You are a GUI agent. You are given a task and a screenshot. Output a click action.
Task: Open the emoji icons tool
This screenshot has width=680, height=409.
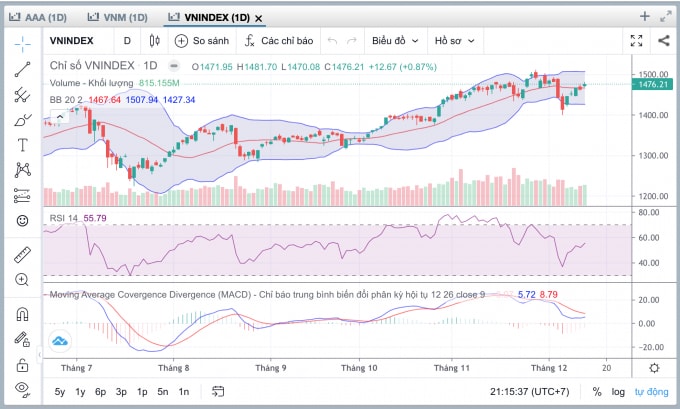[22, 221]
